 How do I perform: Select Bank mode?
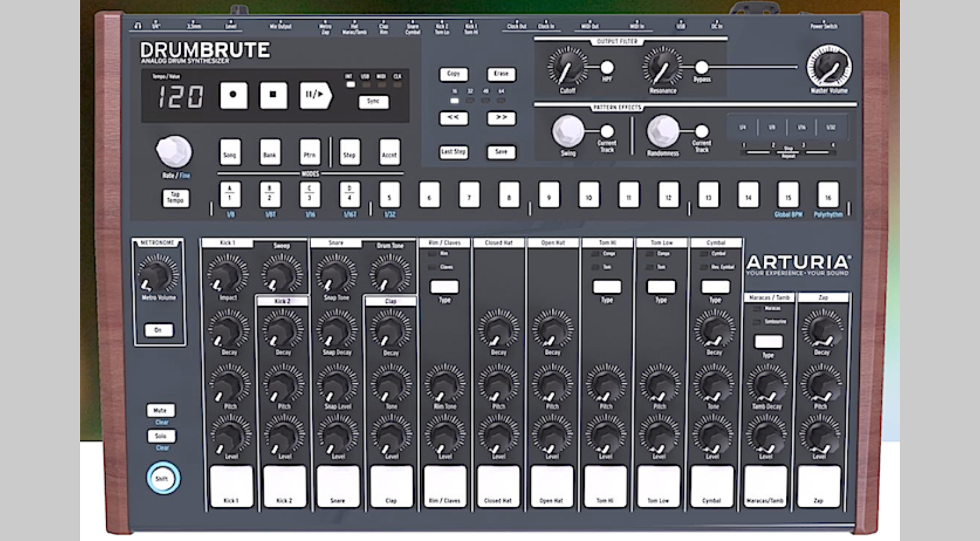pos(270,153)
